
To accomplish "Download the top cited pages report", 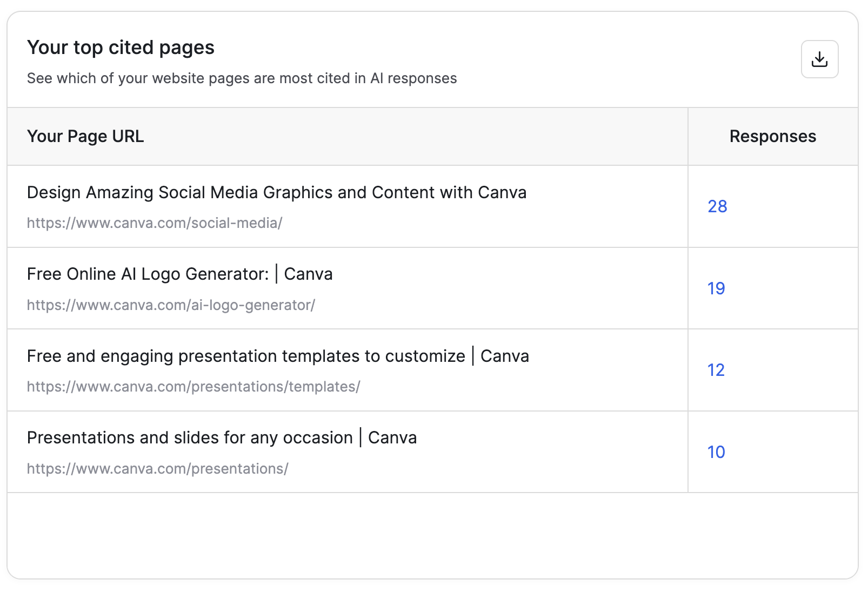I will 819,59.
